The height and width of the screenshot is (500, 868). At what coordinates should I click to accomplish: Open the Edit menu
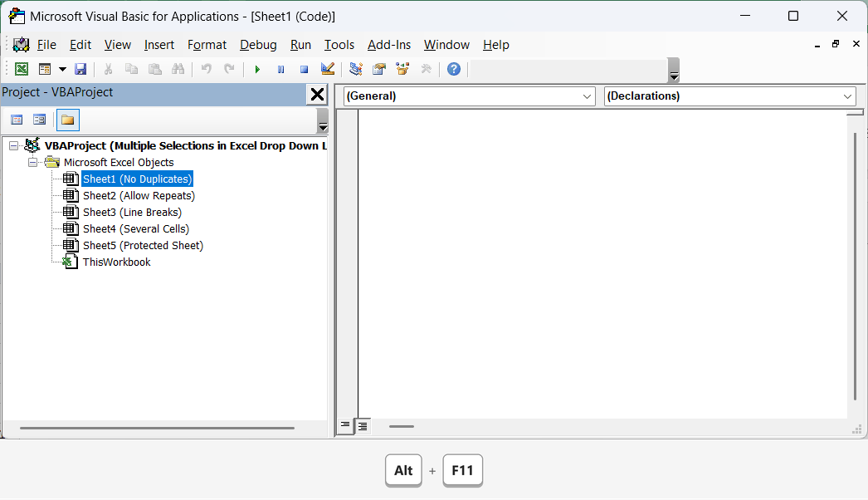click(80, 45)
